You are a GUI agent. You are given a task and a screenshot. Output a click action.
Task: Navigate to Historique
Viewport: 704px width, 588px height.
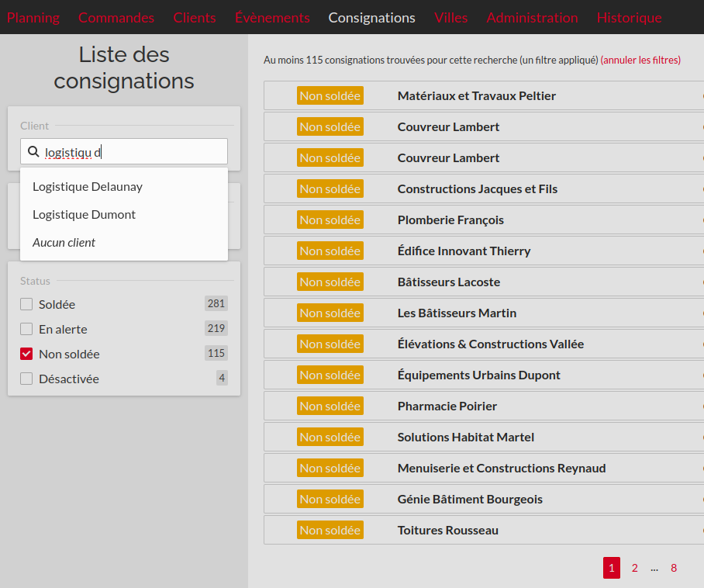coord(629,17)
